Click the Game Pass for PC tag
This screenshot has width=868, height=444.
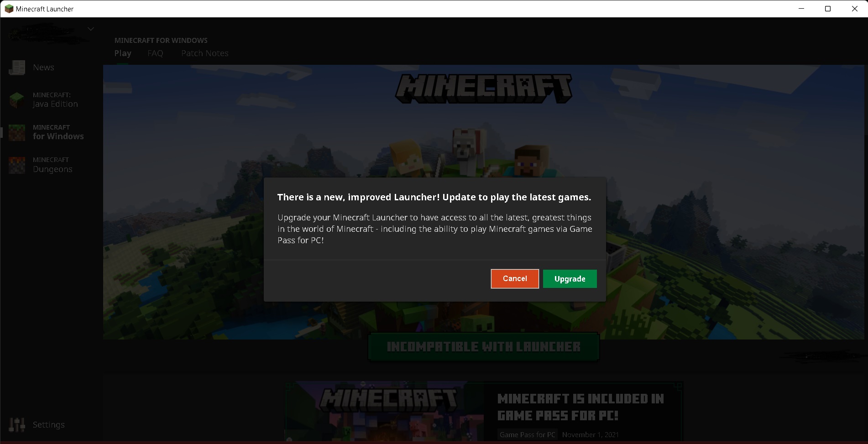528,435
